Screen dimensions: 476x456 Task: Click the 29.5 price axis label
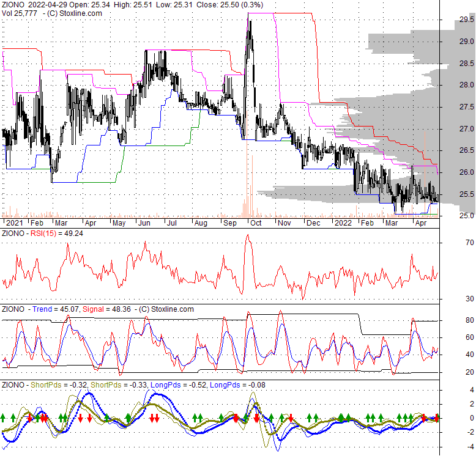pos(466,20)
